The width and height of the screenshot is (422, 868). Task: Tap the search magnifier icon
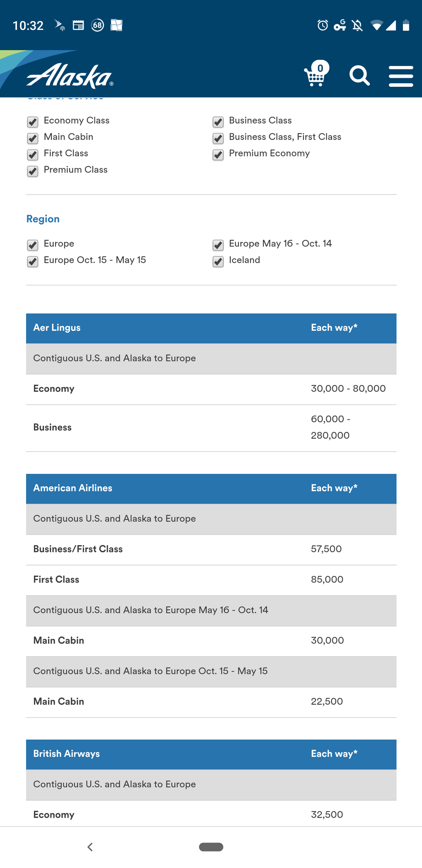coord(360,76)
